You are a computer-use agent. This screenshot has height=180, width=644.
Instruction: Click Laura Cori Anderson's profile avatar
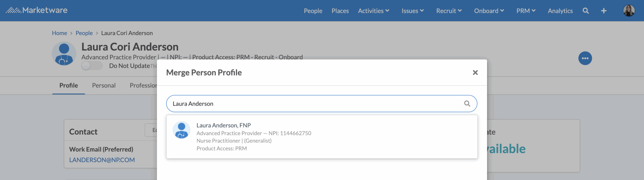point(64,54)
